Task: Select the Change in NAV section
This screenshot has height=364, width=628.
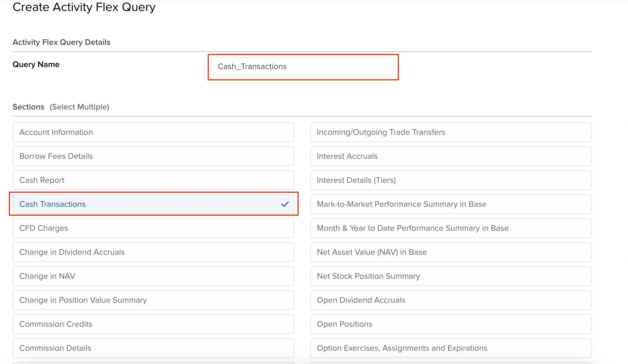Action: point(153,276)
